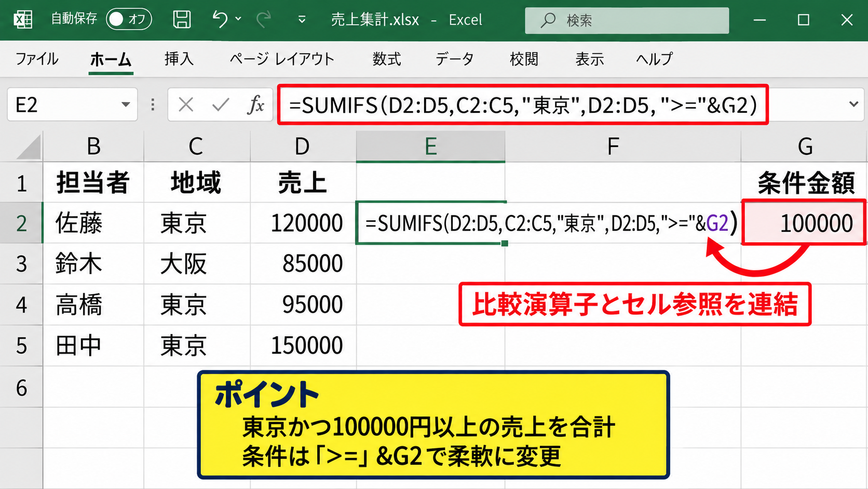The image size is (868, 489).
Task: Select column B header
Action: pyautogui.click(x=93, y=147)
